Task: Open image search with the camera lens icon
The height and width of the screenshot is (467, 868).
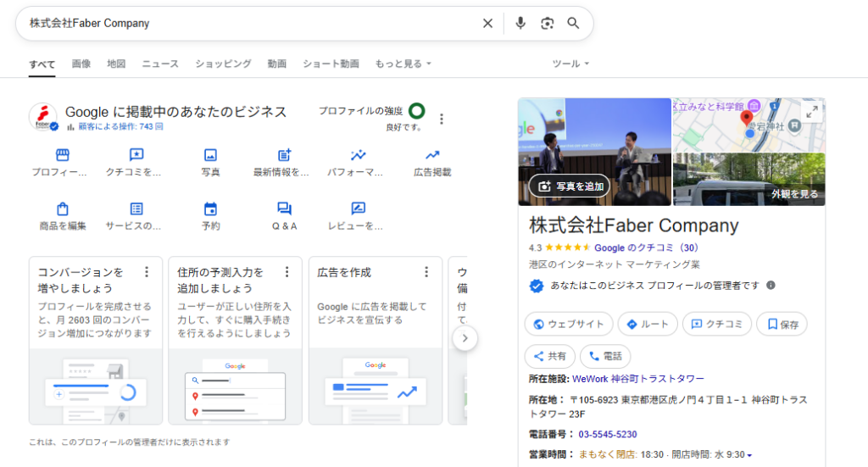Action: [547, 23]
